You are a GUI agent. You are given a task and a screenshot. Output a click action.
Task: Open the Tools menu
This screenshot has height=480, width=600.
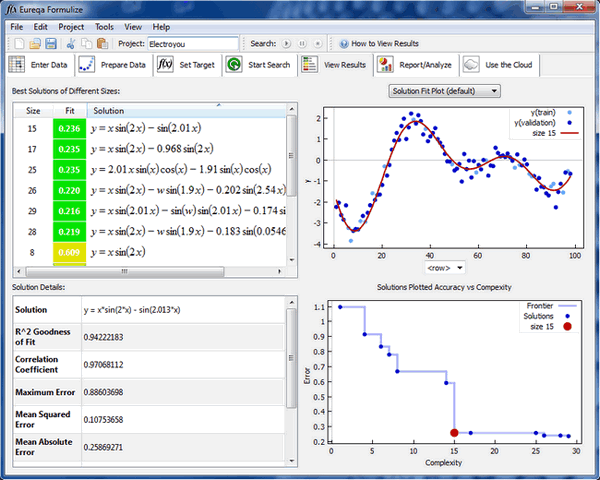click(104, 27)
